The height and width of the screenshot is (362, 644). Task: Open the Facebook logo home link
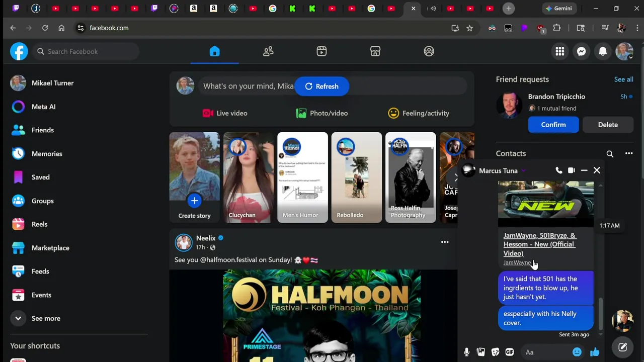[19, 51]
